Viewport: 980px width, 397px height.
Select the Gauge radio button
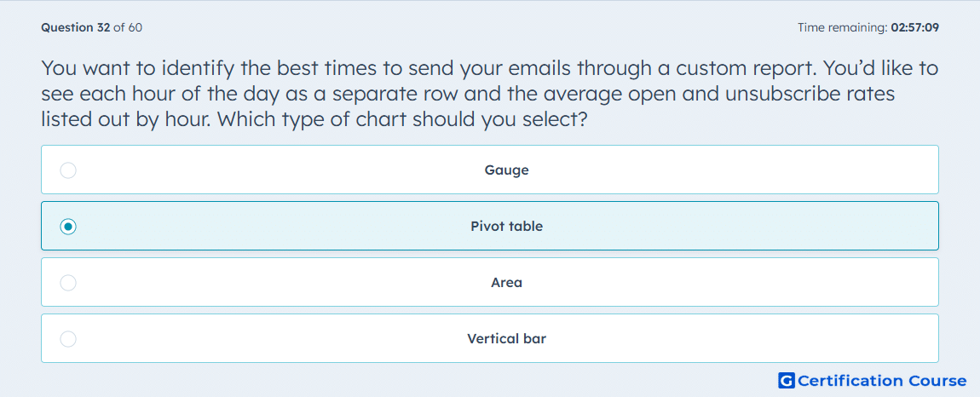tap(68, 170)
